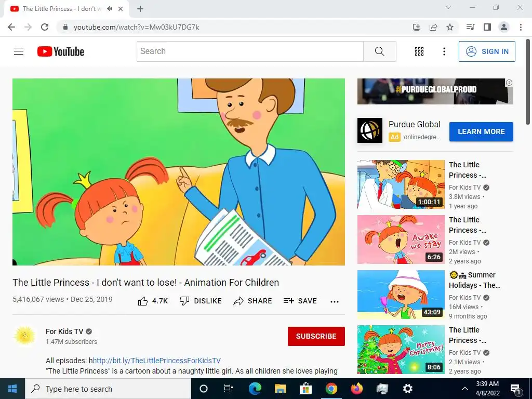Open Cortana circle on taskbar

coord(204,389)
